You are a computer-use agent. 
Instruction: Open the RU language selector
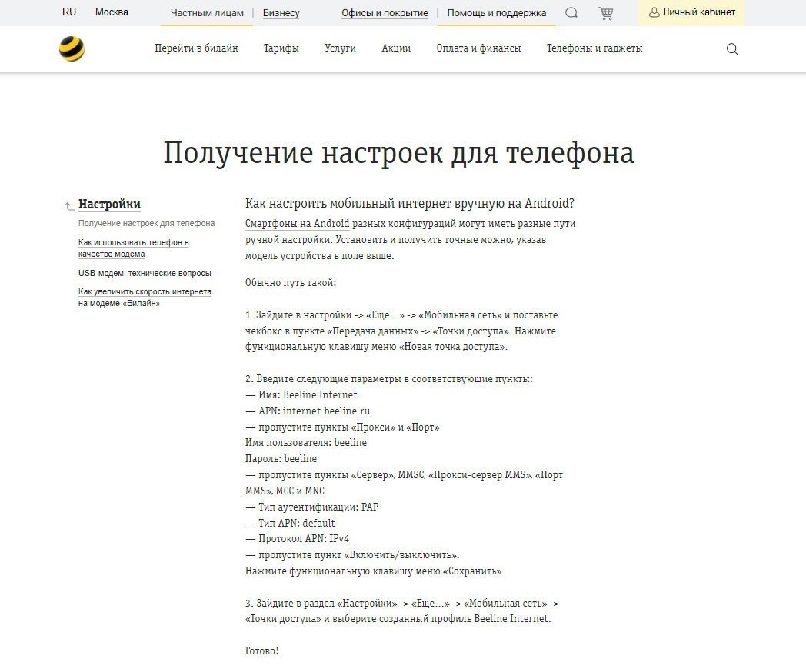tap(68, 12)
